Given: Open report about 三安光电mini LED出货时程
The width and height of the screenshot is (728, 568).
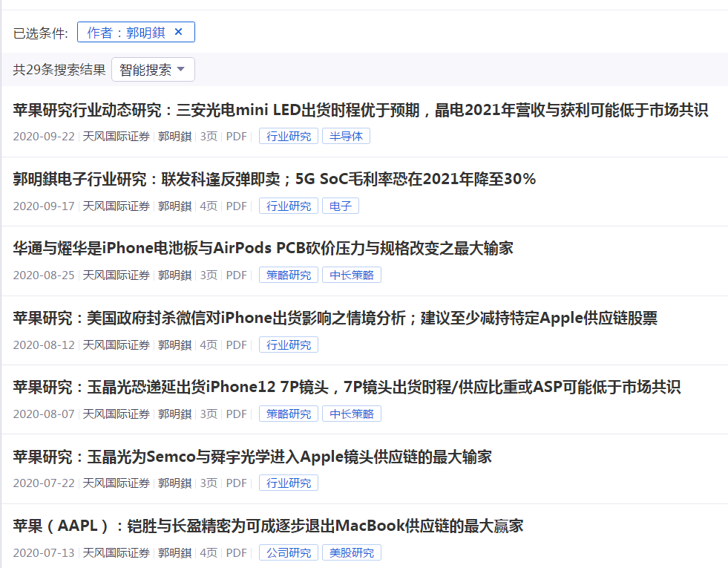Looking at the screenshot, I should click(x=360, y=110).
